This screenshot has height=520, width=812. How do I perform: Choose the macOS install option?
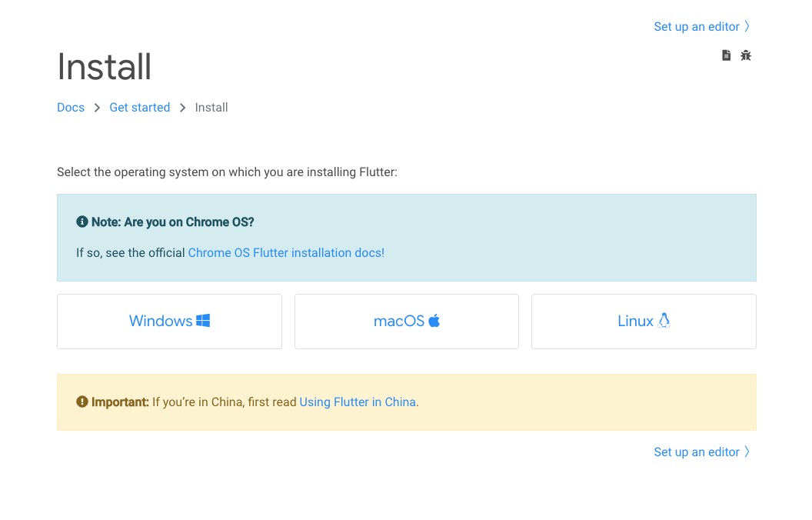click(x=406, y=322)
